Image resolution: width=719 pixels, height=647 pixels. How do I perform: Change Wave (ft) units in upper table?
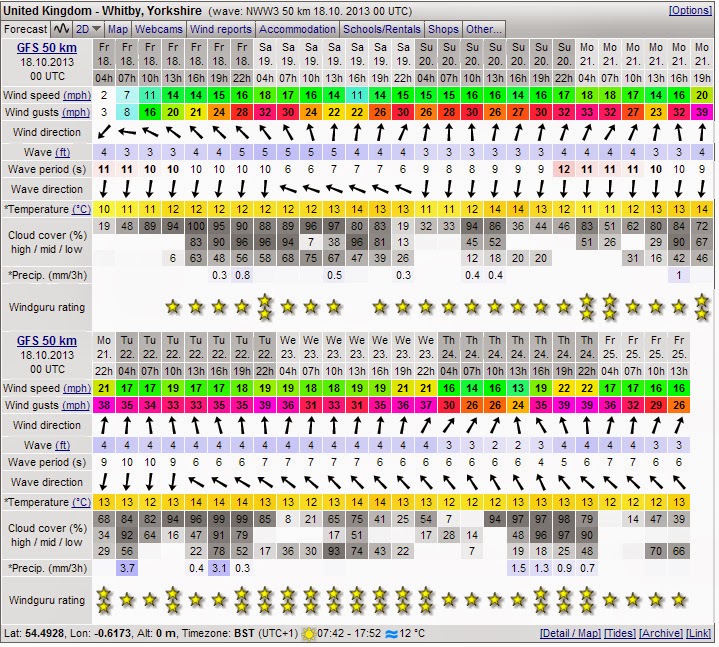63,152
